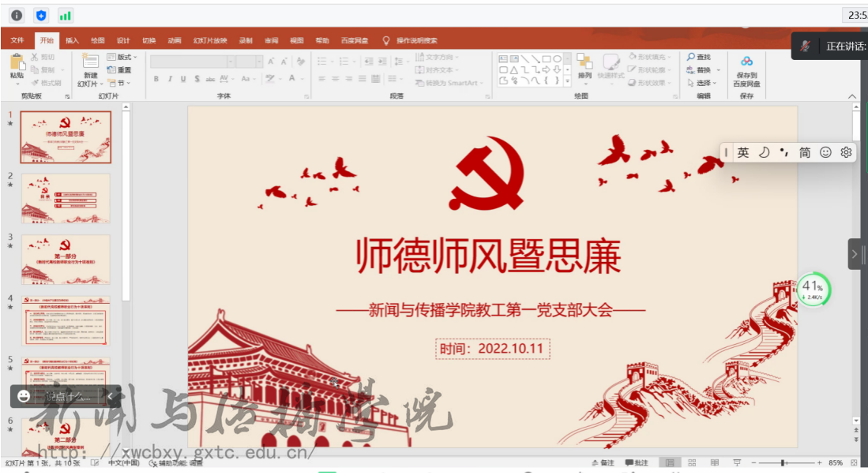868x475 pixels.
Task: Click the date text box 时间：2022.10.11
Action: point(493,349)
